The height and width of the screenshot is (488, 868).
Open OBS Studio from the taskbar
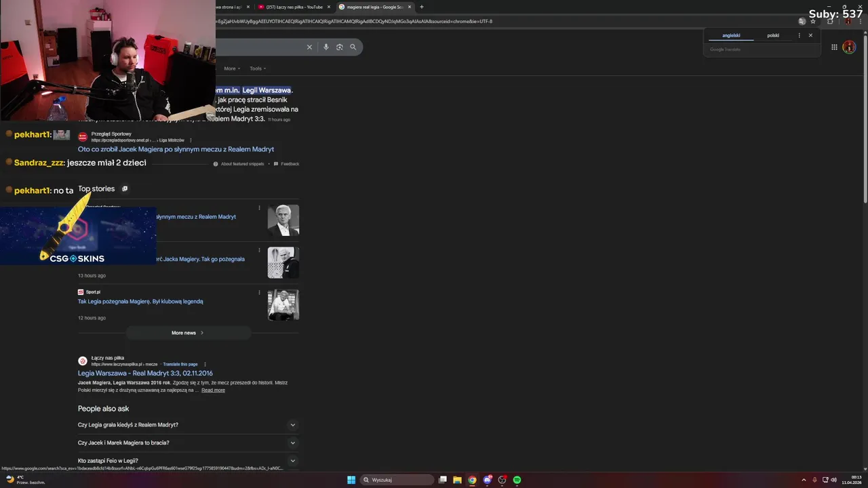502,480
